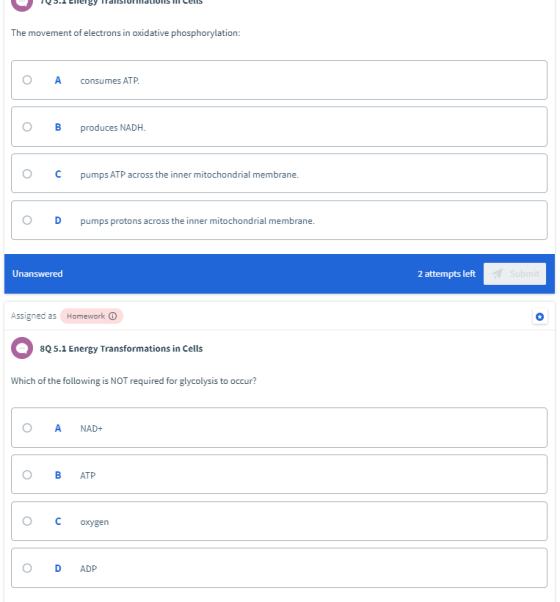The width and height of the screenshot is (560, 602).
Task: Open the blue circular options icon
Action: [x=540, y=317]
